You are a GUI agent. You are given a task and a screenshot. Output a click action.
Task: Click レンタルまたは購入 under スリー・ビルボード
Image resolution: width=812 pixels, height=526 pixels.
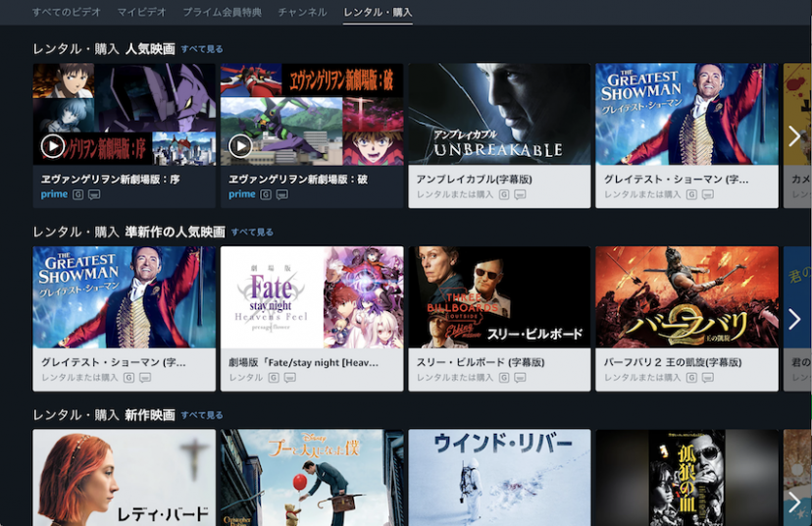pyautogui.click(x=455, y=378)
